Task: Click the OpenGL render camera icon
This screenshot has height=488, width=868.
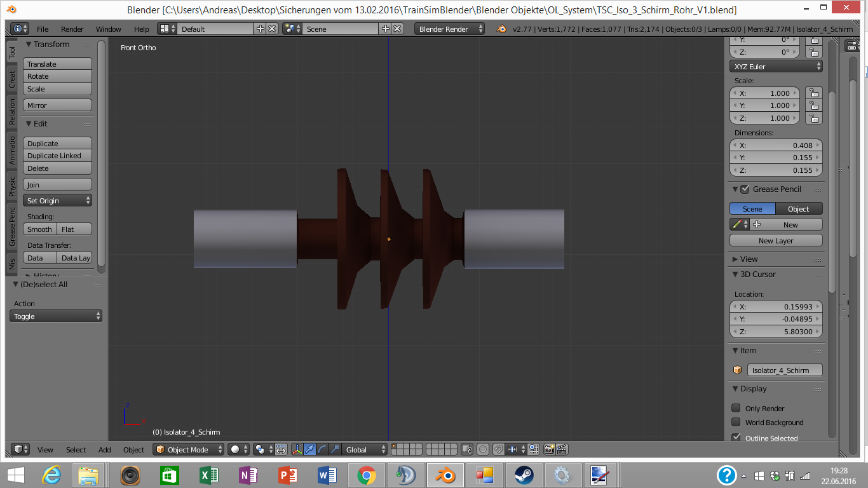Action: [x=549, y=449]
